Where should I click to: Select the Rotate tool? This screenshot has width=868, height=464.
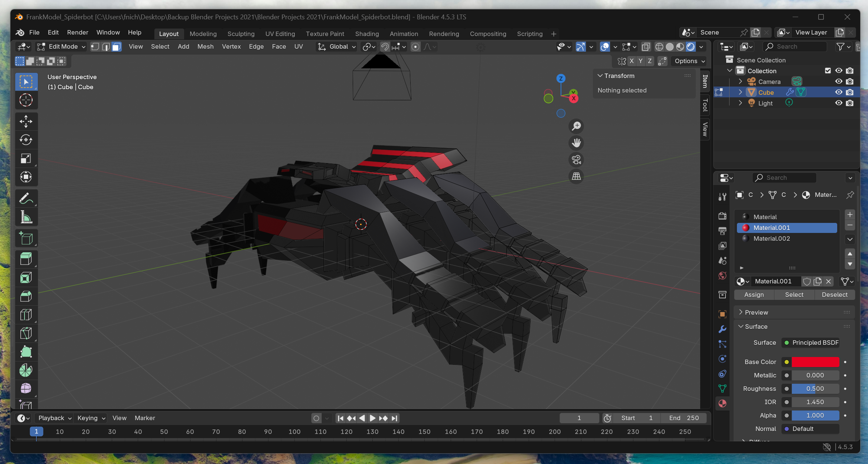coord(26,140)
